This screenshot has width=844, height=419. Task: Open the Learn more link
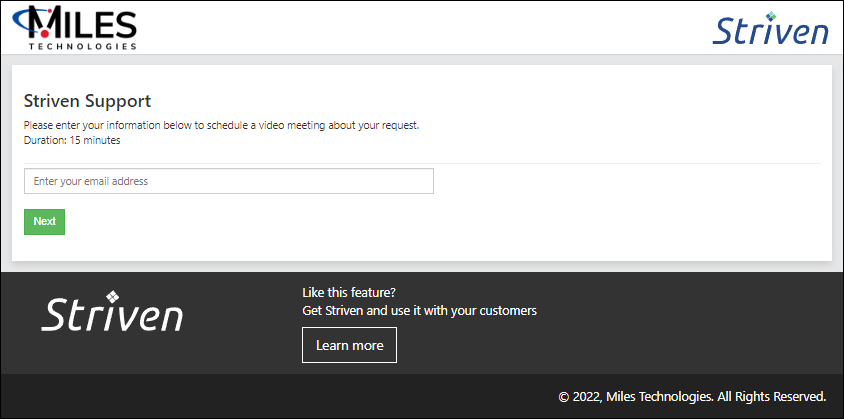(x=349, y=345)
